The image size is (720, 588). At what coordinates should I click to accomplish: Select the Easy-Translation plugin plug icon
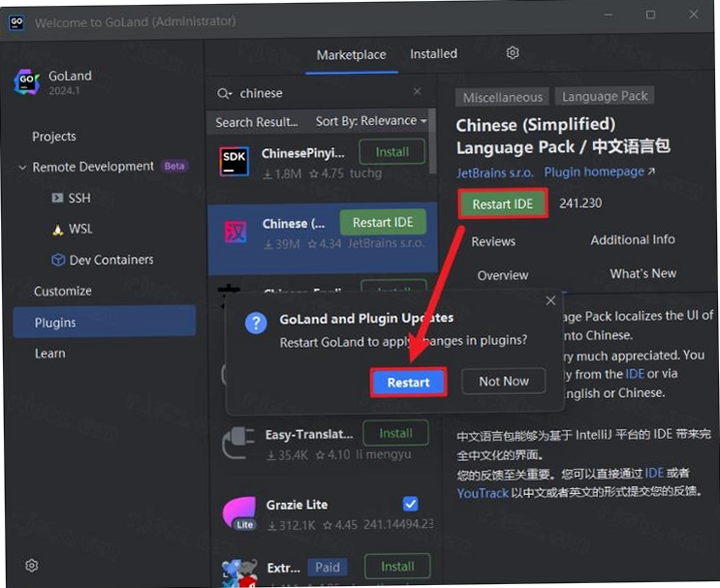(x=237, y=443)
